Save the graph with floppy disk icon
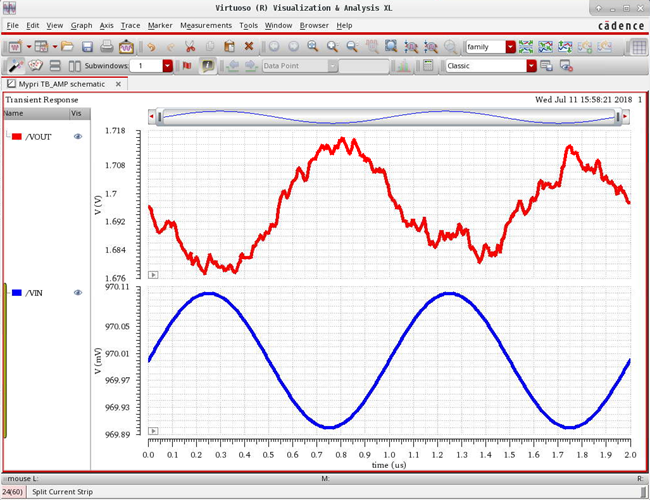650x500 pixels. (x=87, y=47)
